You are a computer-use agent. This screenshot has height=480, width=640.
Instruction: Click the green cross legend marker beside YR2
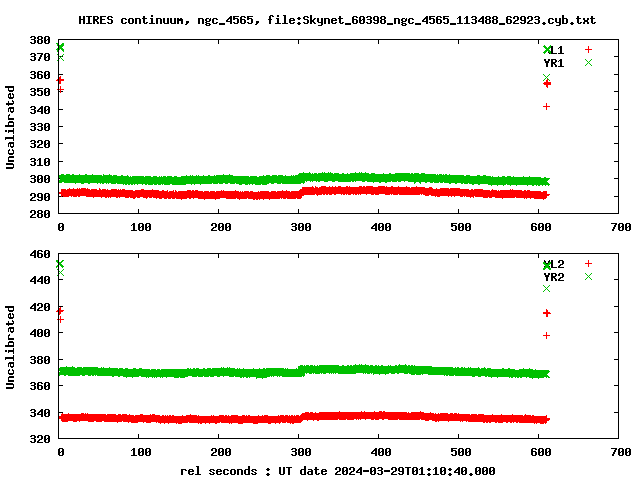(x=588, y=277)
